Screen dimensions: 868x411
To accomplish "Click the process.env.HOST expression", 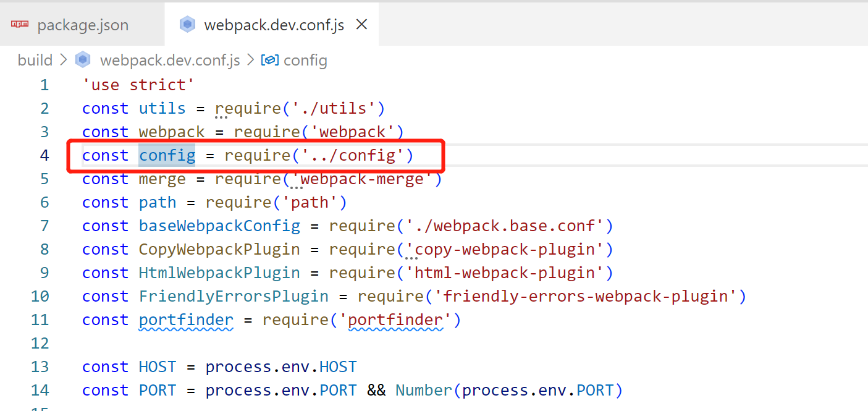I will pos(281,367).
